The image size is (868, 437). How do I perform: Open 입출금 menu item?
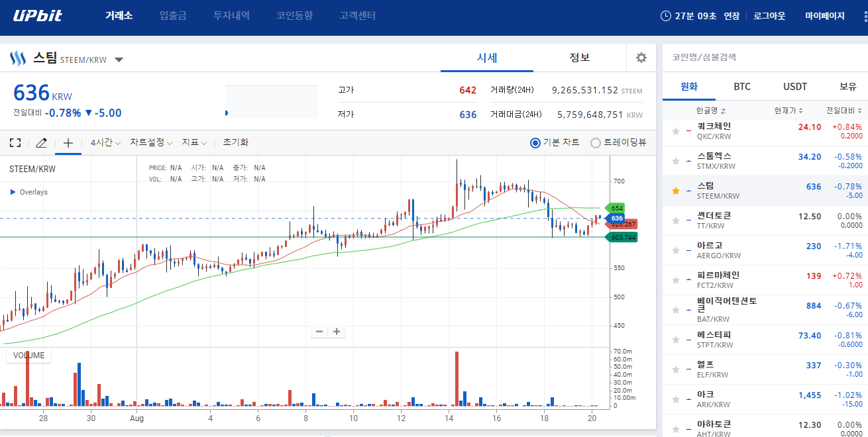click(x=173, y=15)
